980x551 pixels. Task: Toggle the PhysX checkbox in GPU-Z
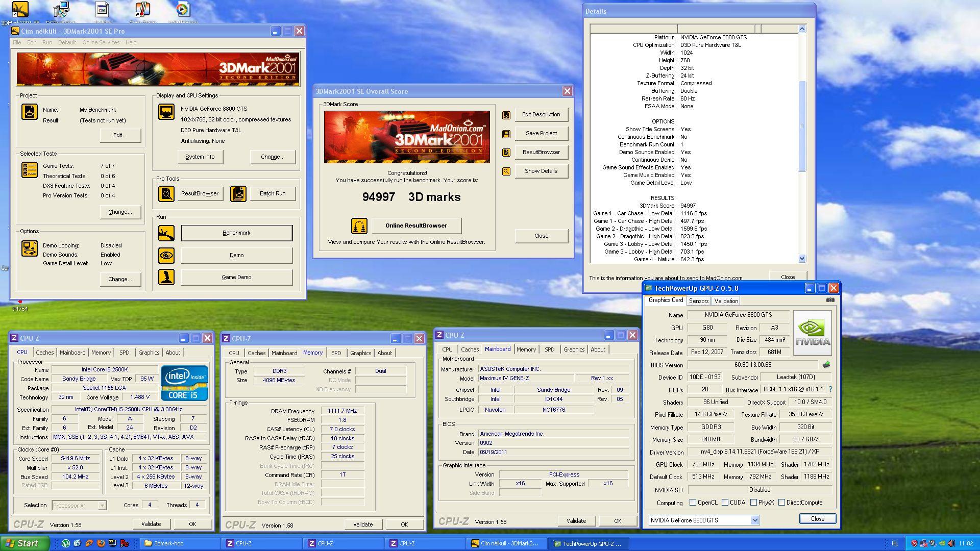click(x=753, y=503)
